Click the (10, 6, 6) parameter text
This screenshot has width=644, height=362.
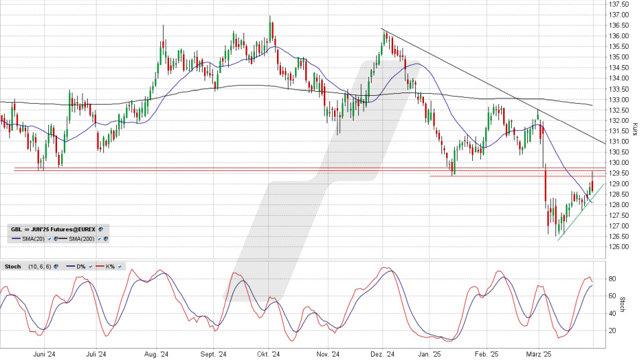(x=40, y=267)
